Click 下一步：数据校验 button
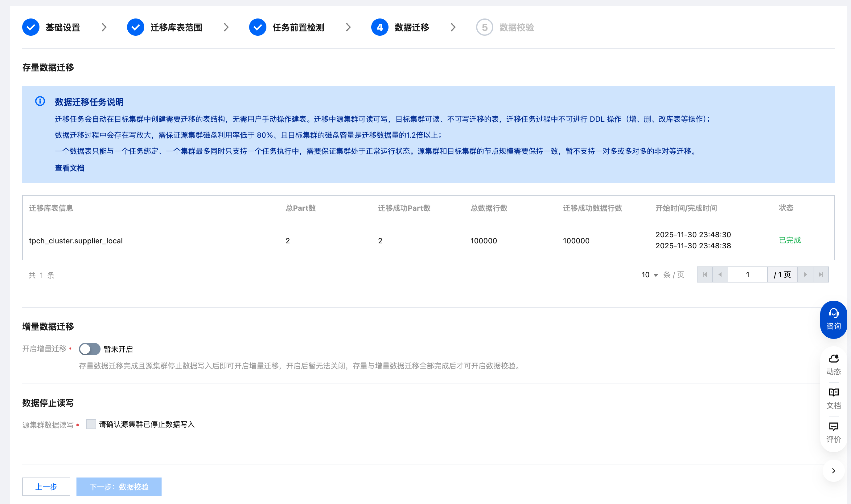This screenshot has height=504, width=851. (119, 486)
